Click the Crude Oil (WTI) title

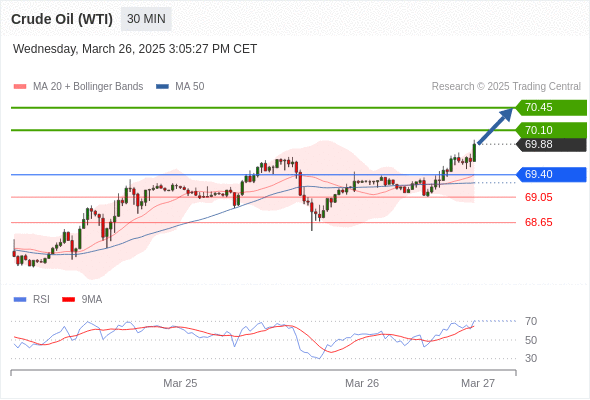62,19
